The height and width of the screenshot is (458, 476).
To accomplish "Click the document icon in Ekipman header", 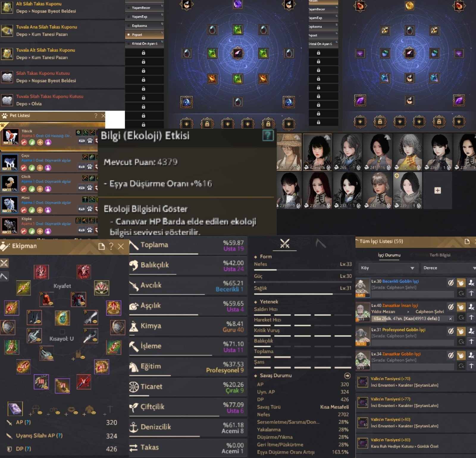I will click(101, 246).
